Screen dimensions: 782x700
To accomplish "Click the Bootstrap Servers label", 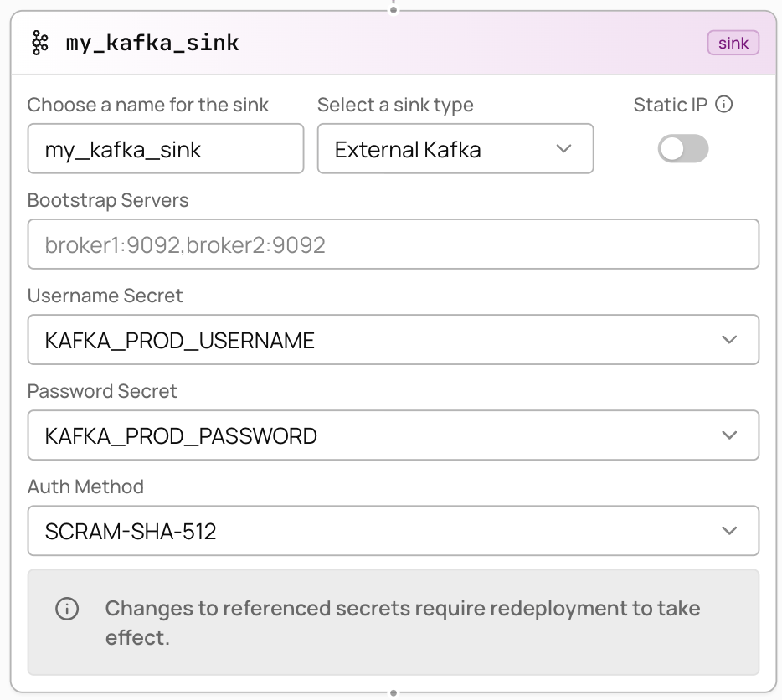I will (x=108, y=200).
